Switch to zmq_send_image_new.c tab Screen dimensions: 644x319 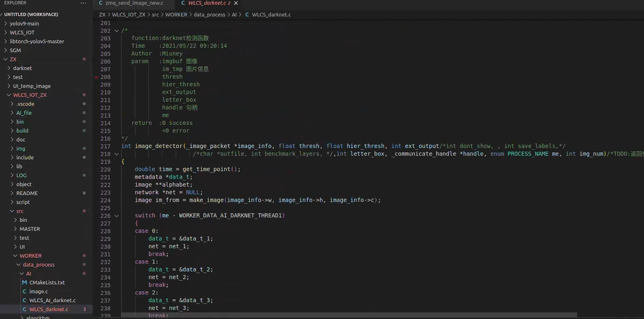coord(134,3)
